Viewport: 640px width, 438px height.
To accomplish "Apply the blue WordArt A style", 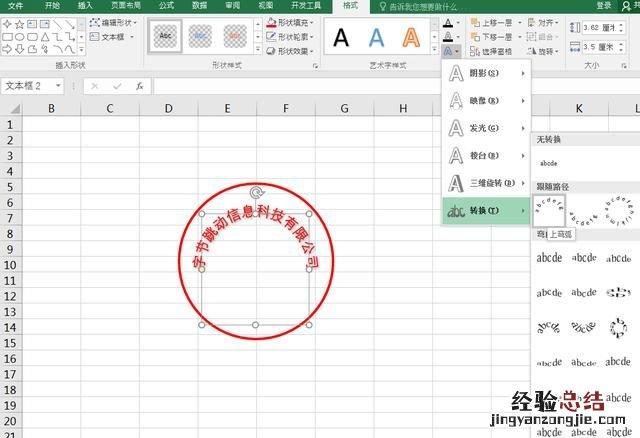I will coord(376,37).
